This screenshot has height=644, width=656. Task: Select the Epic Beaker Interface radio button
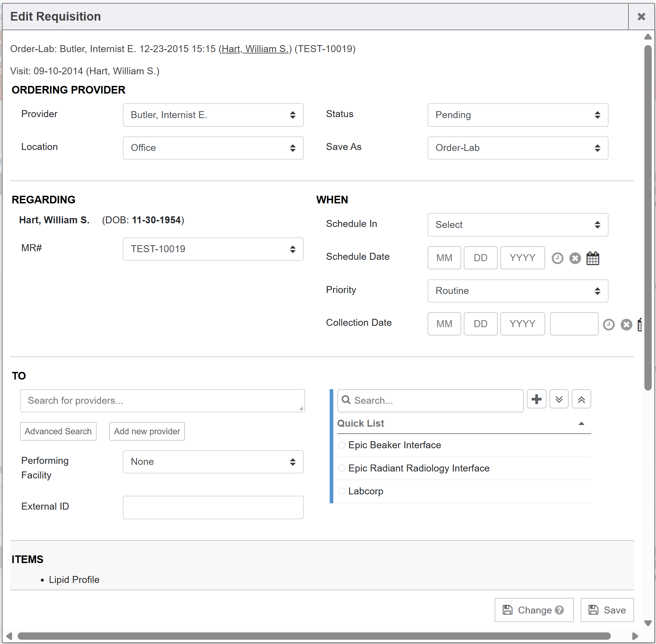pos(342,445)
